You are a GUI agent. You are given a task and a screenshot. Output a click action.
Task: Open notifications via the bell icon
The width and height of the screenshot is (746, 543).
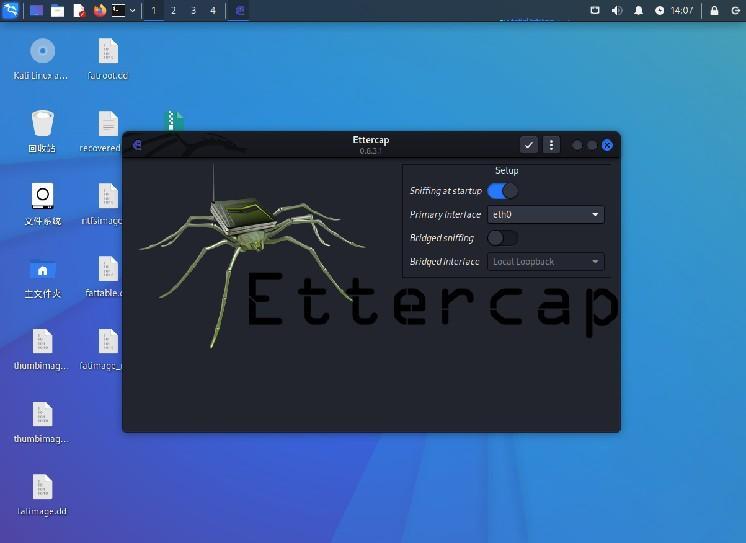[x=638, y=10]
